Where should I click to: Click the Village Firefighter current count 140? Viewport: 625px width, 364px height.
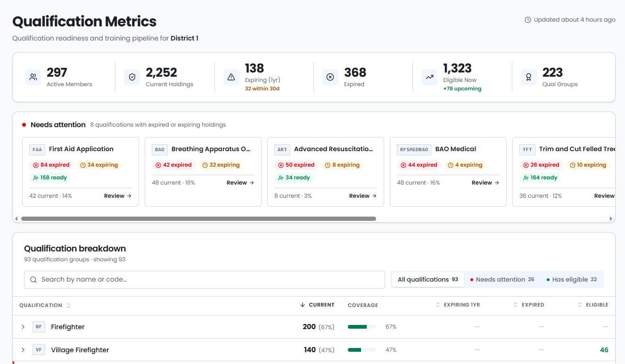[310, 350]
